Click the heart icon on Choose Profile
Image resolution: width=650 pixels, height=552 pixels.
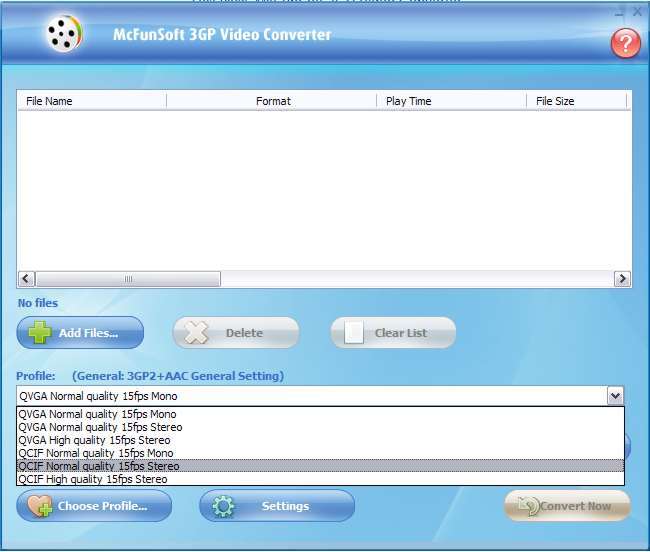(x=39, y=506)
